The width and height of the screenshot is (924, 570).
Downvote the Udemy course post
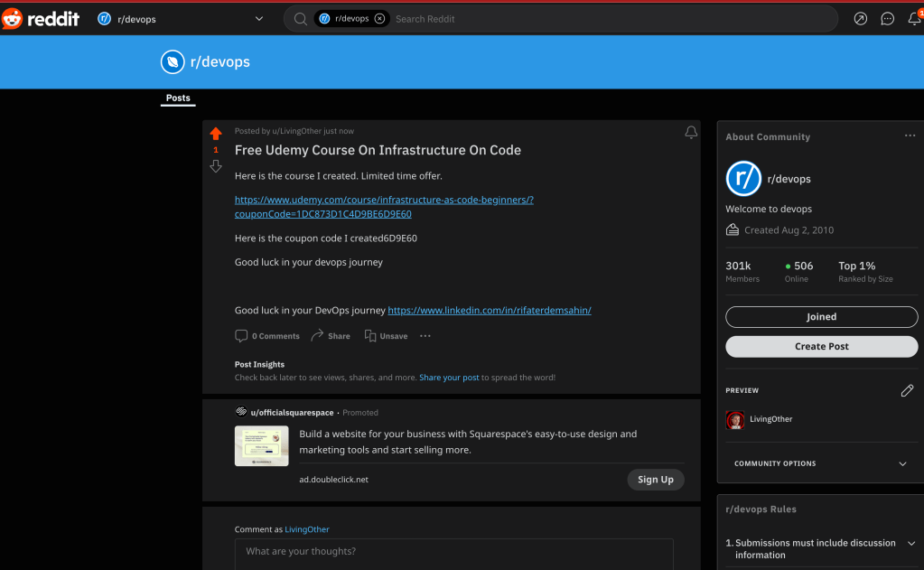coord(216,166)
